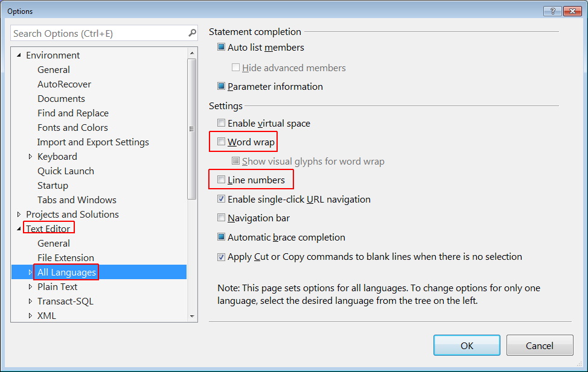Screen dimensions: 588x372
Task: Enable virtual space option
Action: pyautogui.click(x=222, y=124)
